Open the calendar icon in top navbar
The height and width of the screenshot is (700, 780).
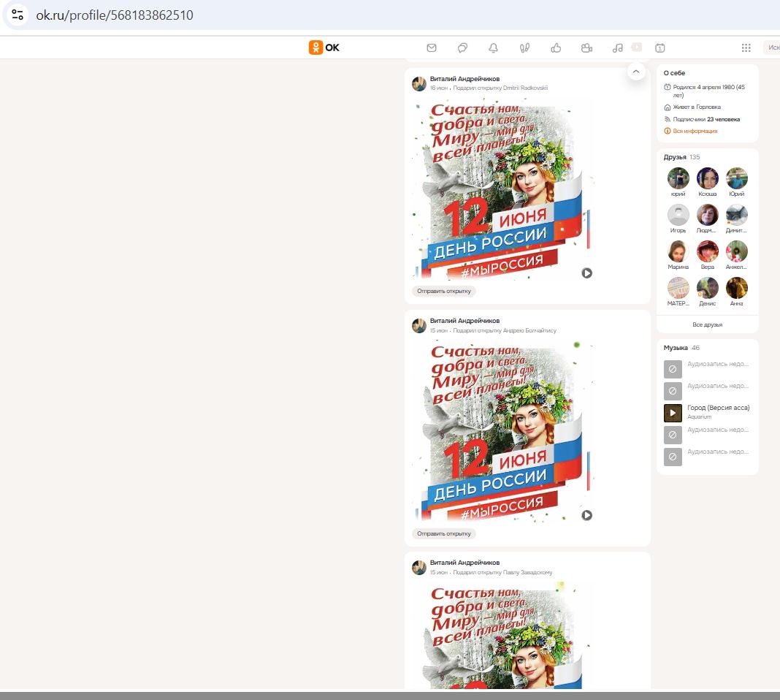(x=659, y=47)
